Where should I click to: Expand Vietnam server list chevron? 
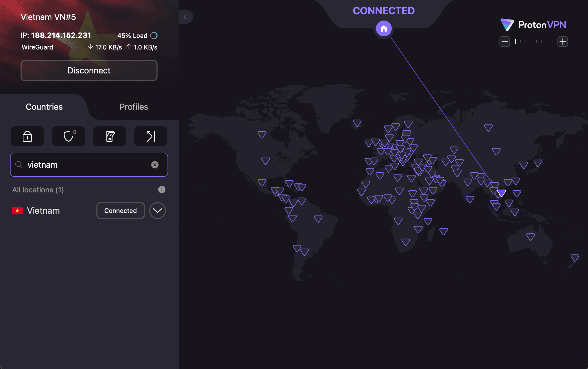[x=157, y=211]
